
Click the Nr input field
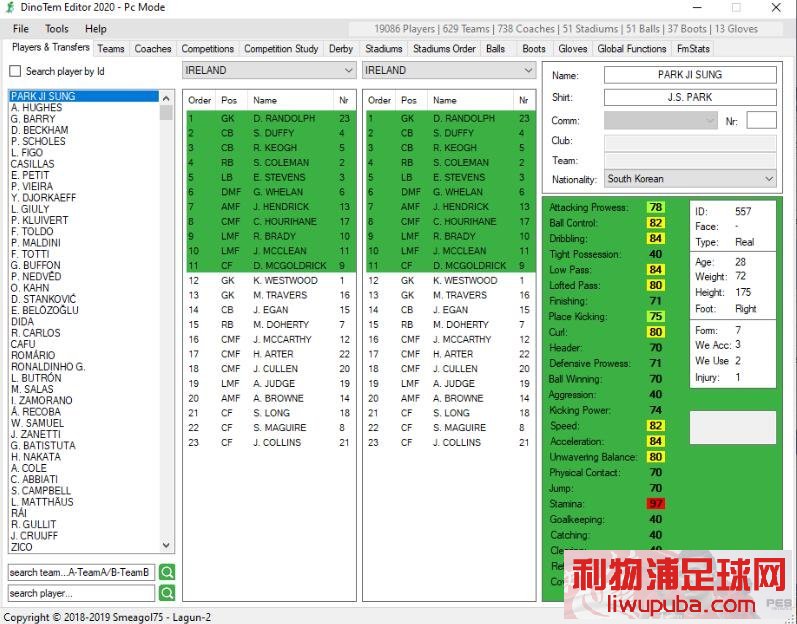click(761, 120)
